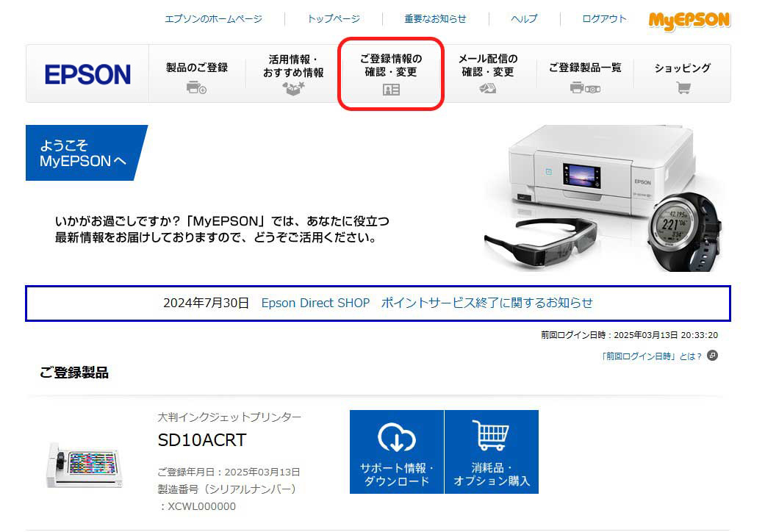The image size is (765, 532).
Task: Click the ID card icon for ご登録情報の確認・変更
Action: 390,90
